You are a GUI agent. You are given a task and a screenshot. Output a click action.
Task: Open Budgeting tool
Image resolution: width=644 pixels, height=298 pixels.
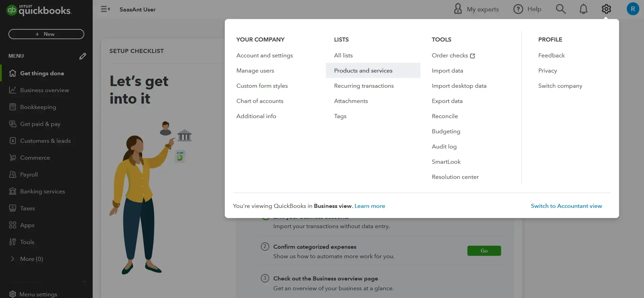pyautogui.click(x=446, y=131)
